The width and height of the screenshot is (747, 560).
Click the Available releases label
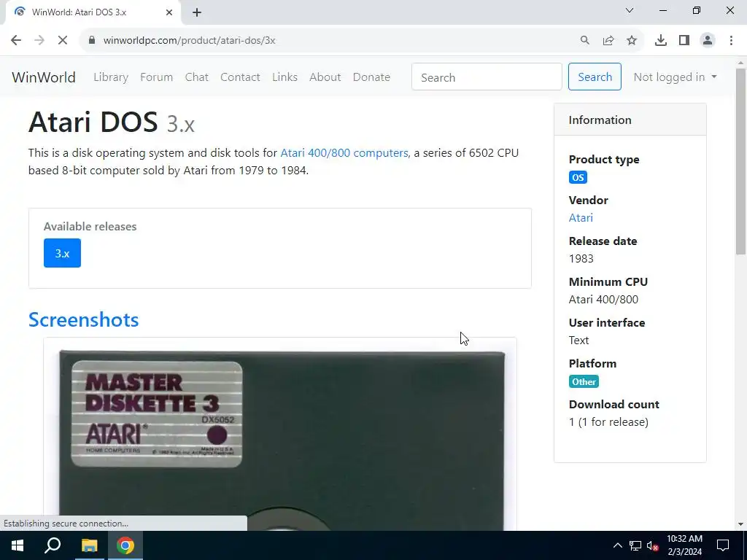click(90, 227)
